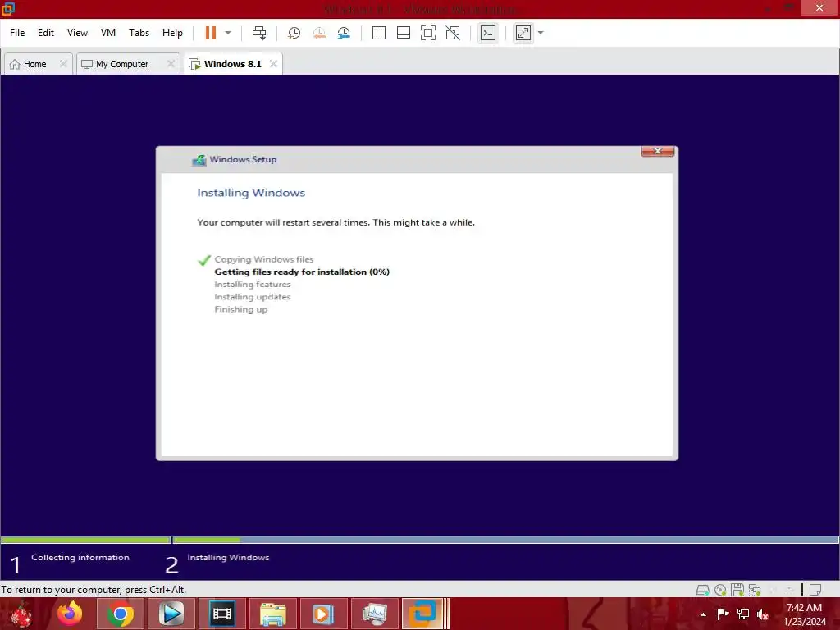The height and width of the screenshot is (630, 840).
Task: Open the Action Center flag icon
Action: (x=723, y=614)
